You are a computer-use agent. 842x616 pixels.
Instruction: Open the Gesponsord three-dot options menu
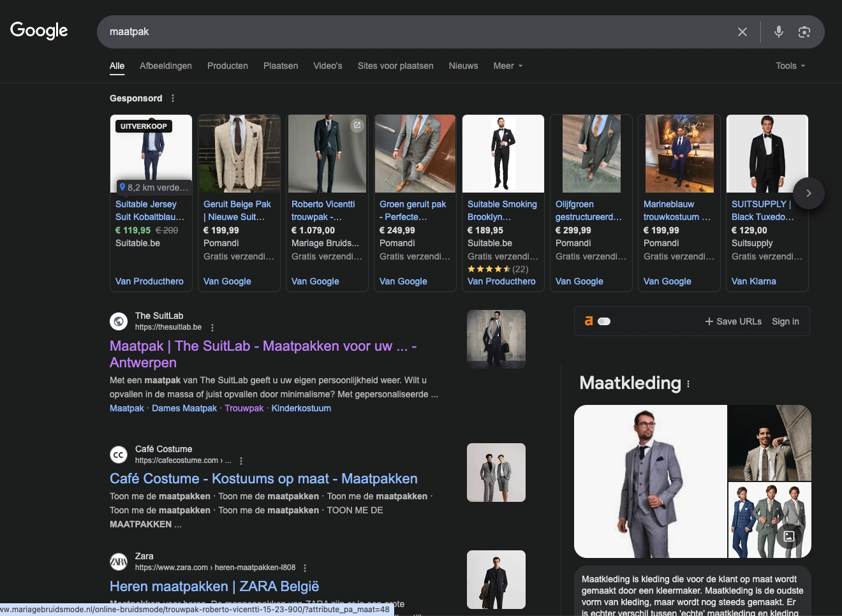(x=173, y=98)
